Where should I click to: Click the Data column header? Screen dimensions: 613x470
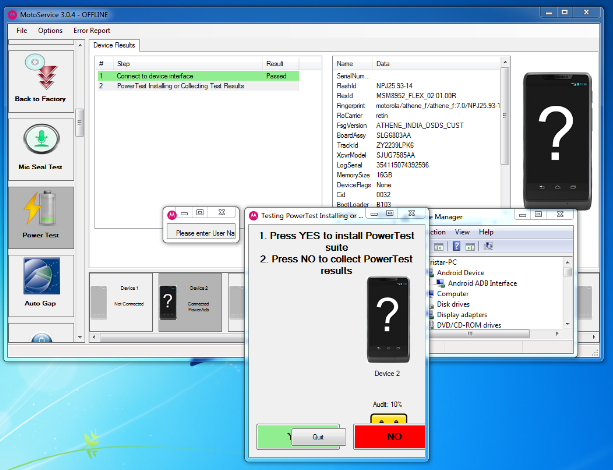coord(436,63)
